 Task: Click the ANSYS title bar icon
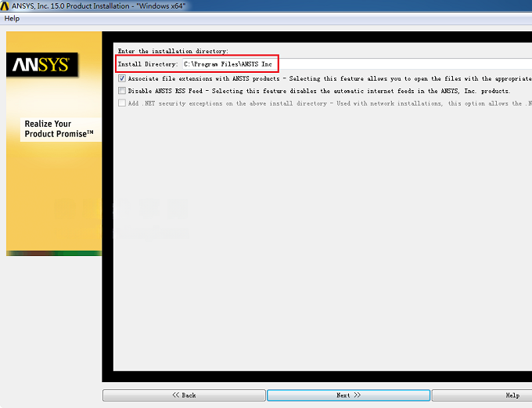5,5
